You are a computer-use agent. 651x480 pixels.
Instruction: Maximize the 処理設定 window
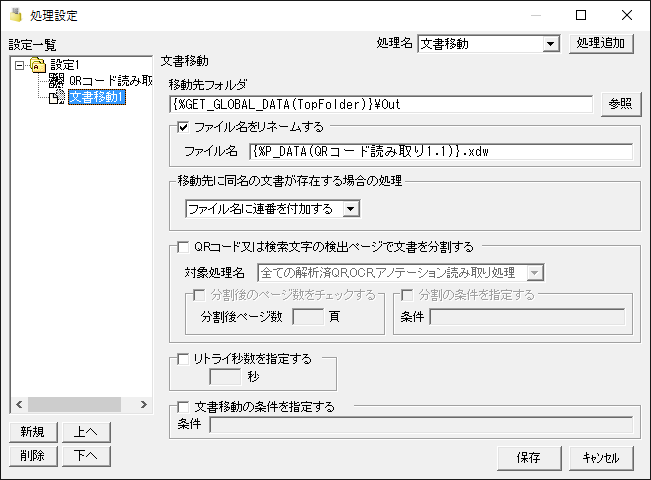[581, 15]
